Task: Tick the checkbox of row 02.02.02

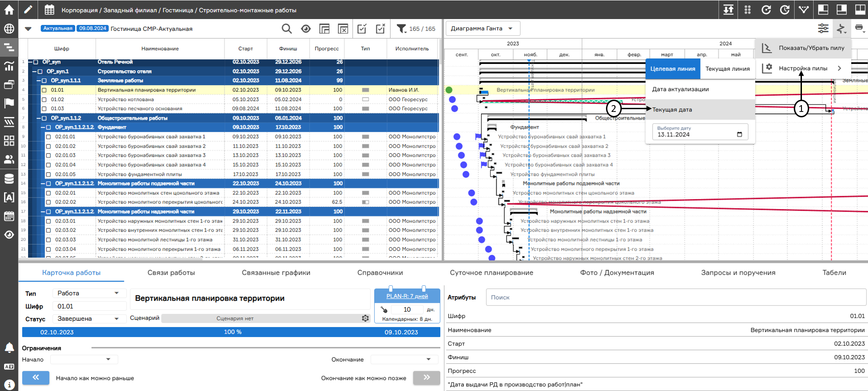Action: [x=49, y=202]
